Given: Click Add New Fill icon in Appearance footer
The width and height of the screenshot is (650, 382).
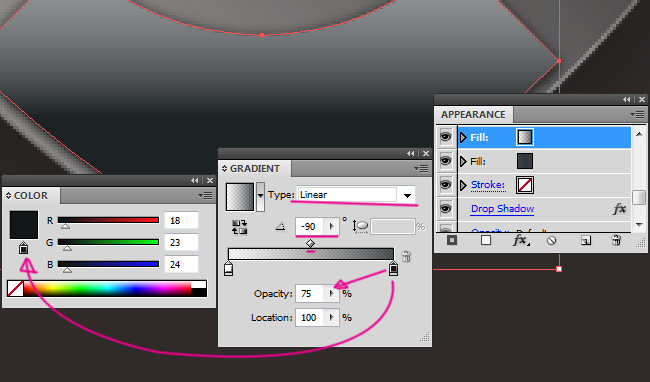Looking at the screenshot, I should 485,240.
